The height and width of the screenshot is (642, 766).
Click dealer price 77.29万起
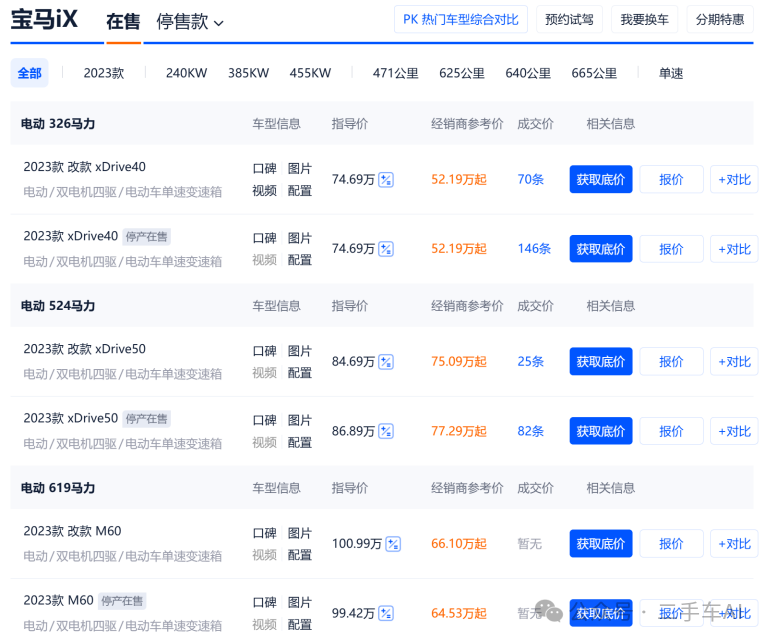coord(459,431)
